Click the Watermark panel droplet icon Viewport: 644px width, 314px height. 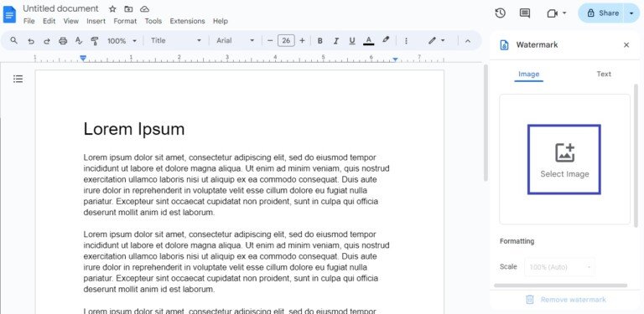504,45
